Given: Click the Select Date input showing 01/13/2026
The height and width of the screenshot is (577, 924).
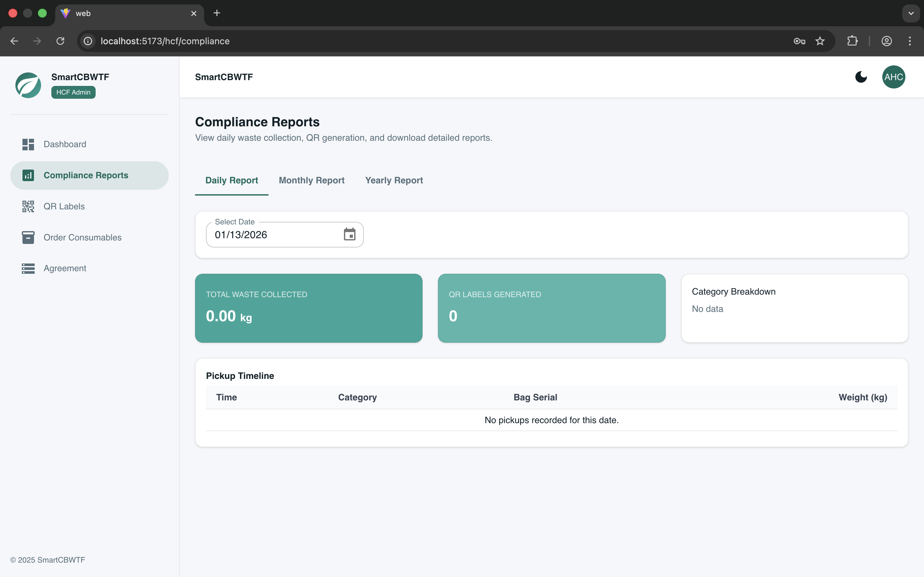Looking at the screenshot, I should [267, 235].
